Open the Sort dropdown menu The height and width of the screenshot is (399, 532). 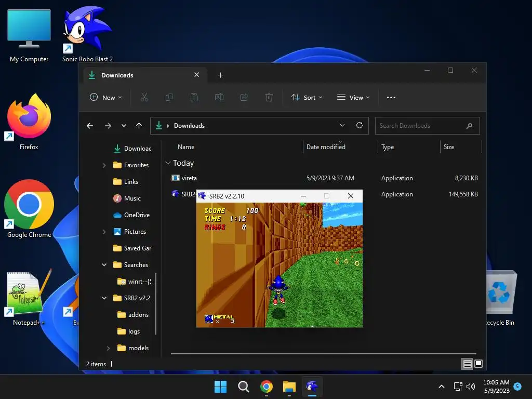tap(307, 97)
